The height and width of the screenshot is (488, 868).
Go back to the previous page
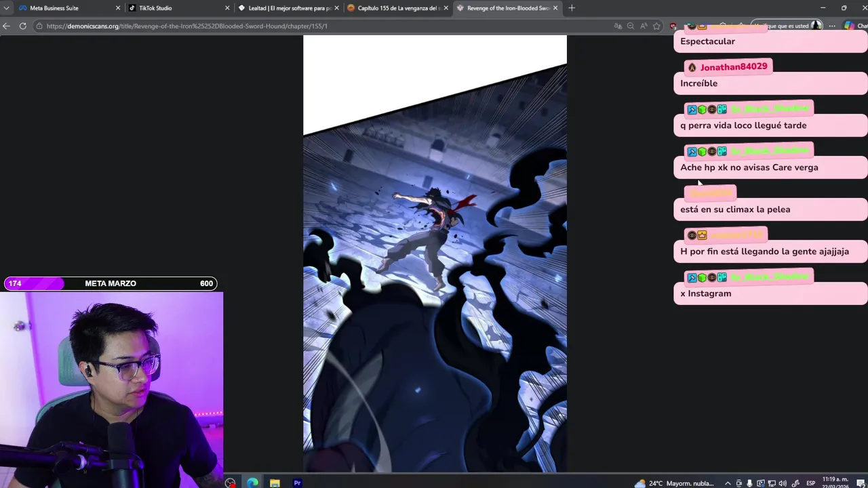pyautogui.click(x=6, y=26)
